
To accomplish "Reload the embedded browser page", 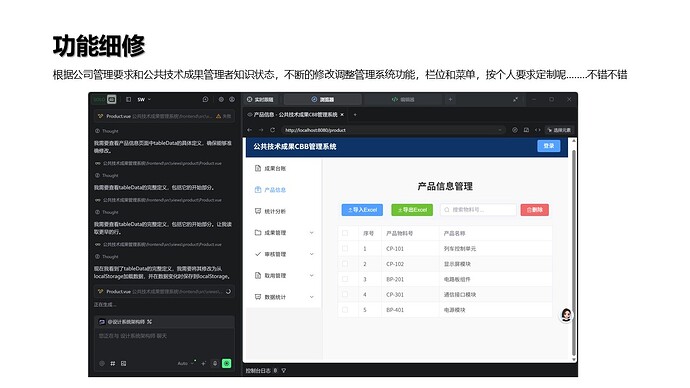I will point(272,130).
